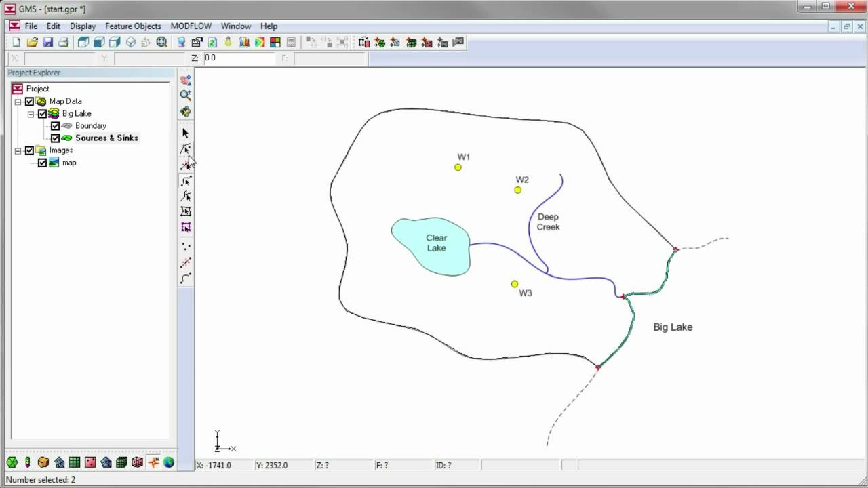868x488 pixels.
Task: Open the Help menu
Action: point(269,26)
